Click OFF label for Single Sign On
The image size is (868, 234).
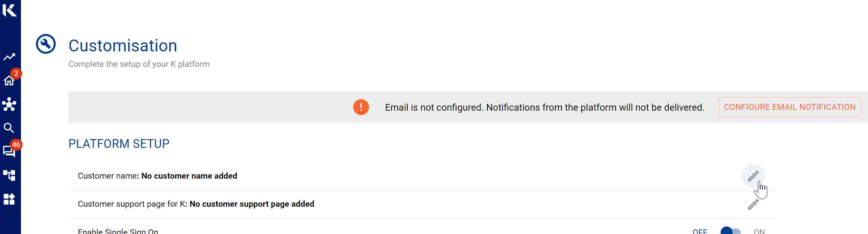pyautogui.click(x=700, y=230)
